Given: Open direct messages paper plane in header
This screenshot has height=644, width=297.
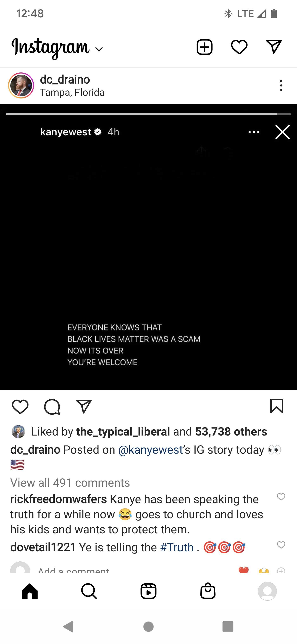Looking at the screenshot, I should [x=274, y=47].
